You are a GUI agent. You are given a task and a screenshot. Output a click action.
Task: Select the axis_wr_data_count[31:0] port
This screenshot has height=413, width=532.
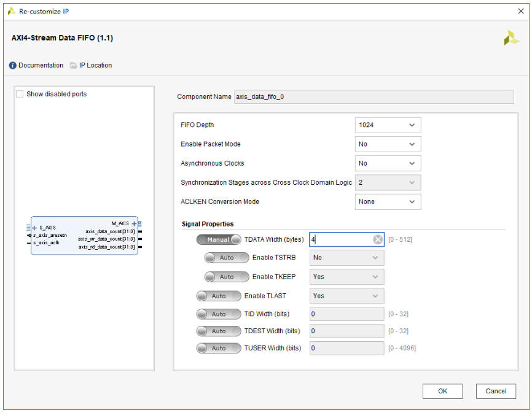coord(106,239)
